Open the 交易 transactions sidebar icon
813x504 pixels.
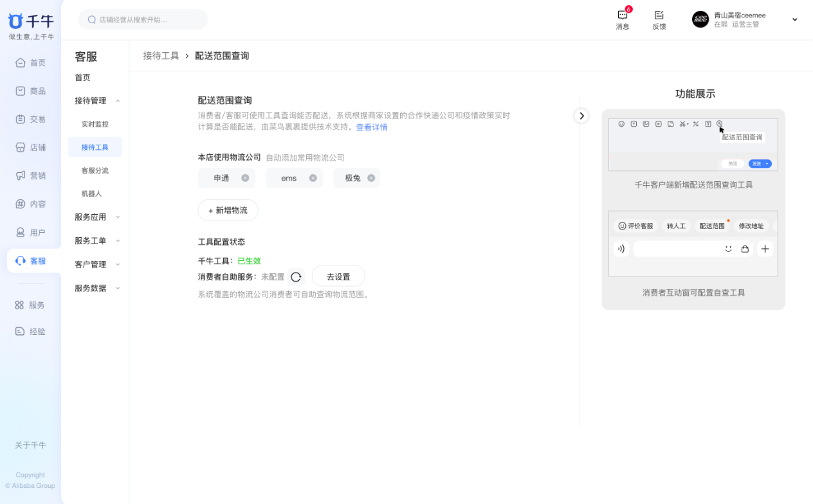[x=20, y=120]
